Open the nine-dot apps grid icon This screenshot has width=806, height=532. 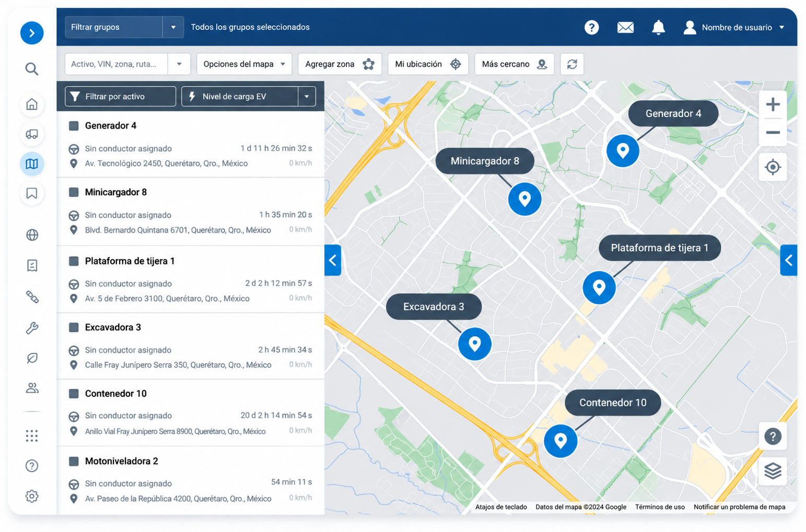[x=32, y=436]
